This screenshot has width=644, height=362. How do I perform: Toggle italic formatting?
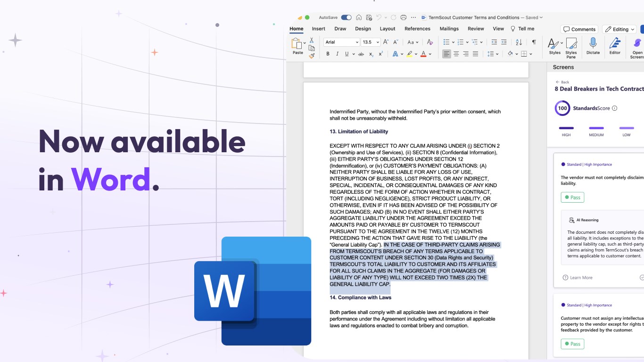pos(337,54)
